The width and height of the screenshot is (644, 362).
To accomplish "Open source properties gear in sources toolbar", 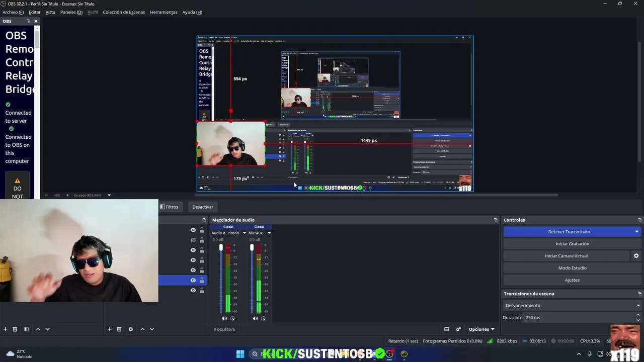I will 131,329.
